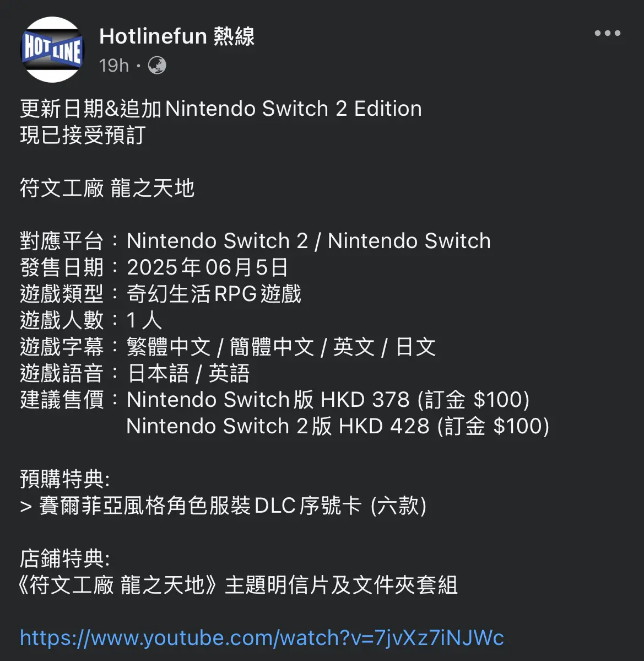The image size is (644, 661).
Task: Click the 更新日期&追加 Nintendo Switch 2 Edition heading
Action: coord(221,109)
